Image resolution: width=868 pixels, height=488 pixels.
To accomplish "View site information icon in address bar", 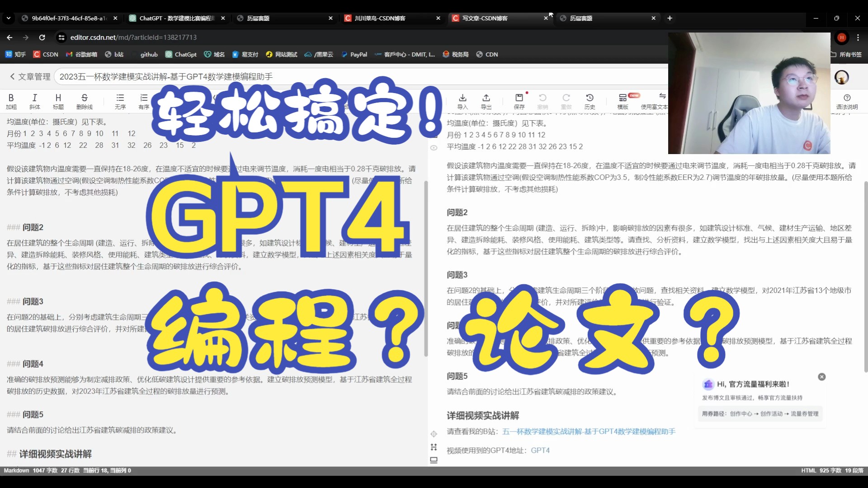I will click(61, 38).
